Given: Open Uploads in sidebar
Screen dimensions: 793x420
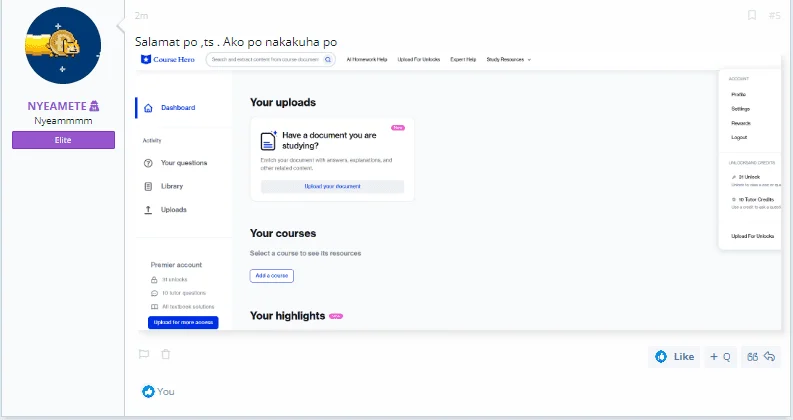Looking at the screenshot, I should point(173,209).
